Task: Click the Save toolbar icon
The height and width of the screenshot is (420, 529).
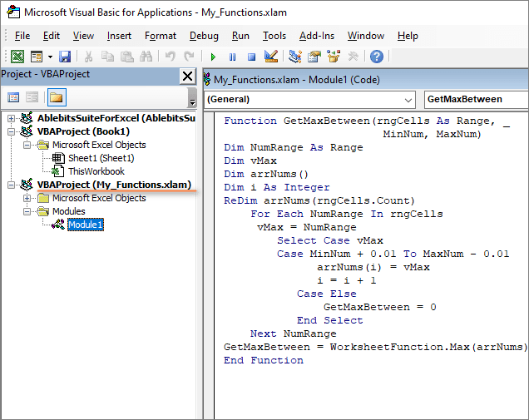Action: pyautogui.click(x=65, y=57)
